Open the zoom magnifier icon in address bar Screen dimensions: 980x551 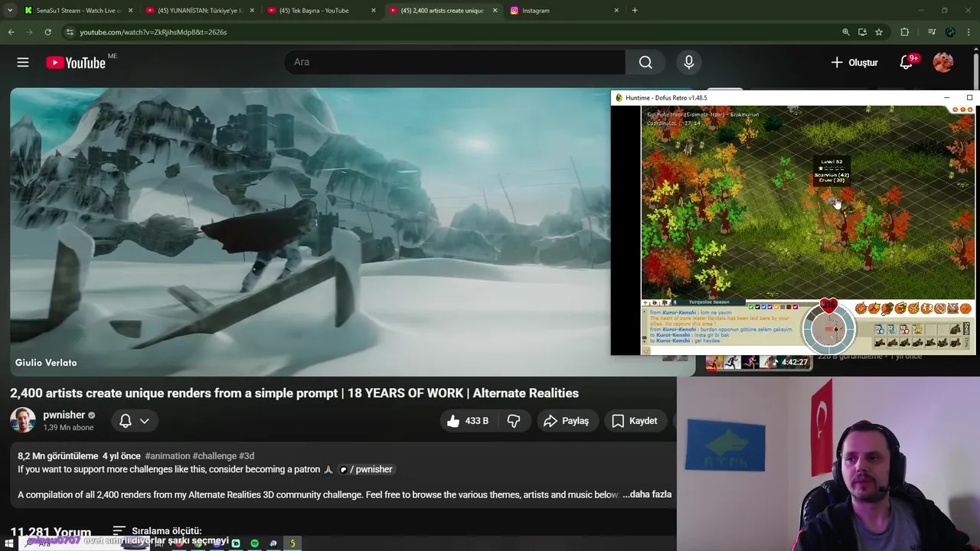pyautogui.click(x=846, y=32)
